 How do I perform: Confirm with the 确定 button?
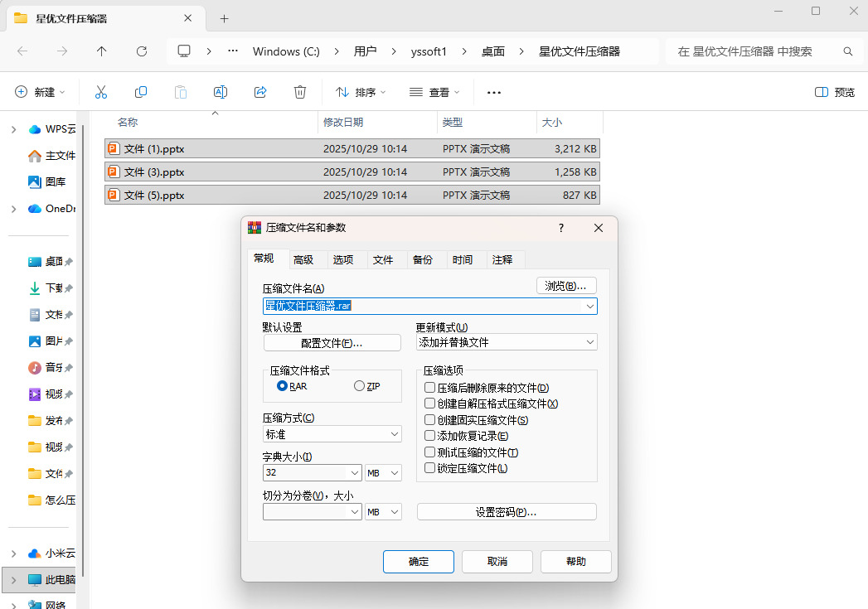pos(419,562)
